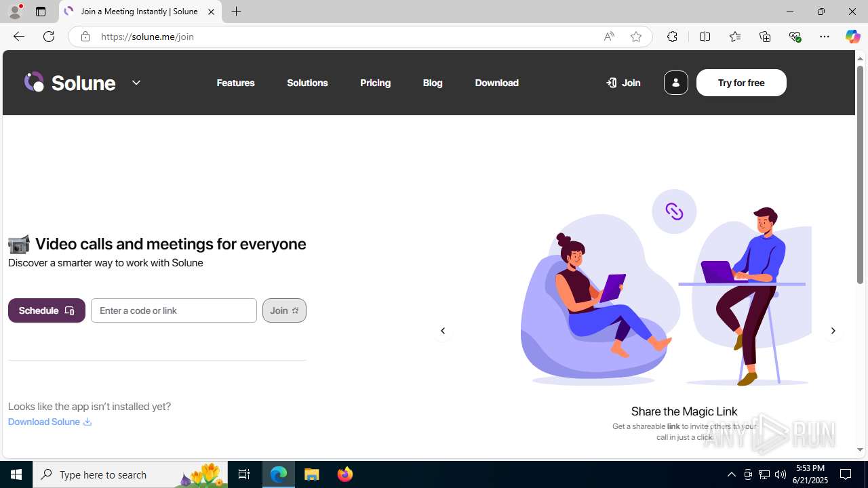This screenshot has width=868, height=488.
Task: Click the Join link in the header
Action: pos(623,83)
